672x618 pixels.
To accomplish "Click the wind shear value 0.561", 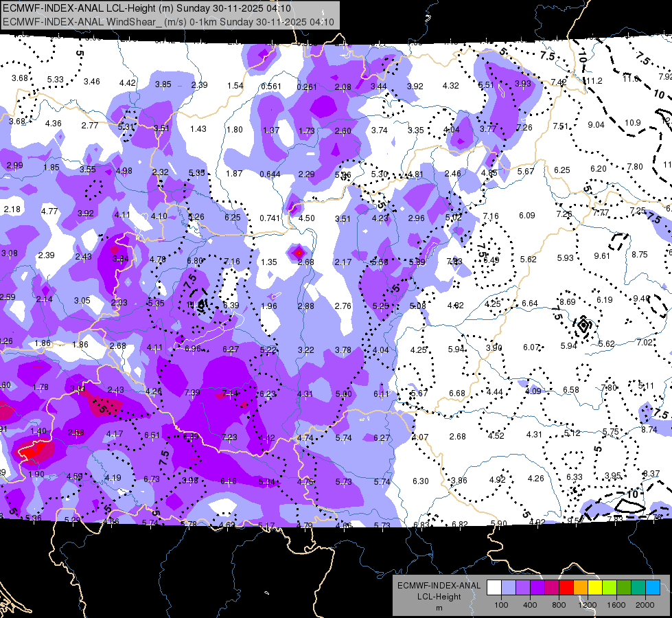I will 271,87.
